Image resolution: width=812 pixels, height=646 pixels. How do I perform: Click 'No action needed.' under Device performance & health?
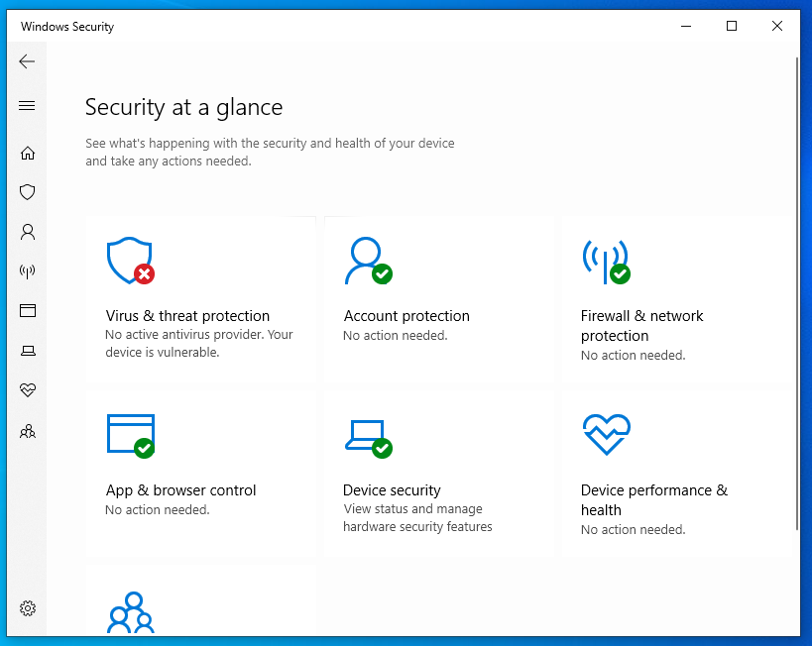633,529
